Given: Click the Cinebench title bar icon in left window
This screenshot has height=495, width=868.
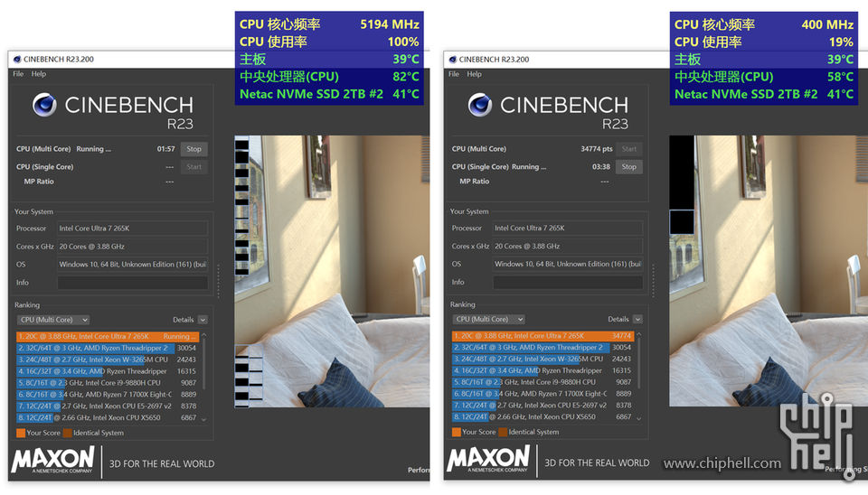Looking at the screenshot, I should [x=17, y=60].
